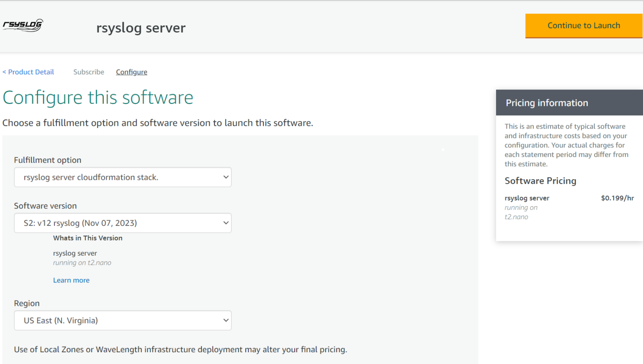Click the Configure this software title
The image size is (643, 364).
[98, 97]
